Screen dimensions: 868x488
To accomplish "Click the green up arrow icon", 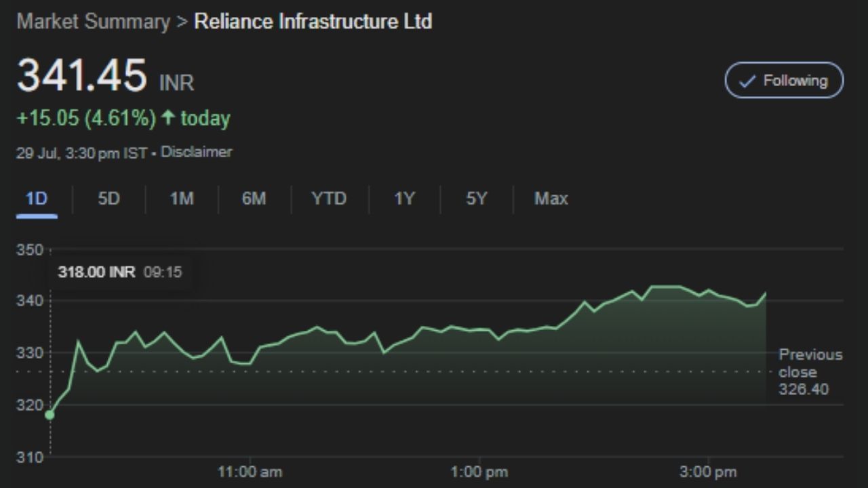I will [168, 118].
